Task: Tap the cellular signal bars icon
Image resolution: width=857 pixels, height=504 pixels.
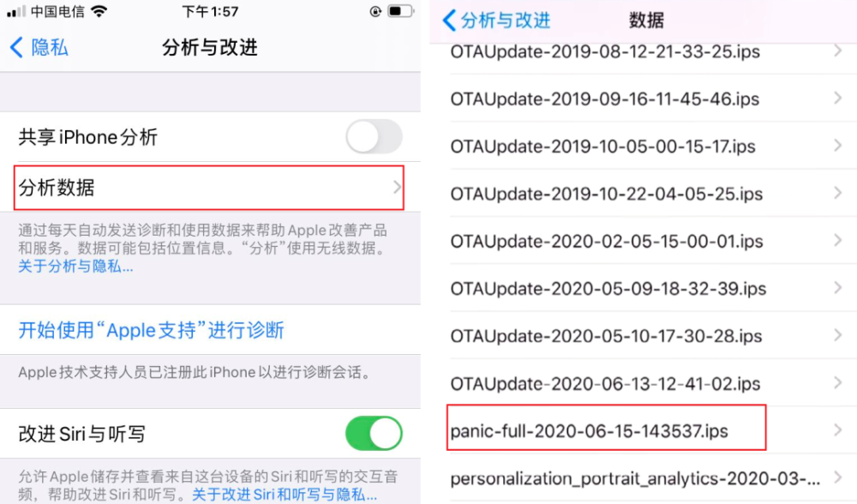Action: click(x=15, y=11)
